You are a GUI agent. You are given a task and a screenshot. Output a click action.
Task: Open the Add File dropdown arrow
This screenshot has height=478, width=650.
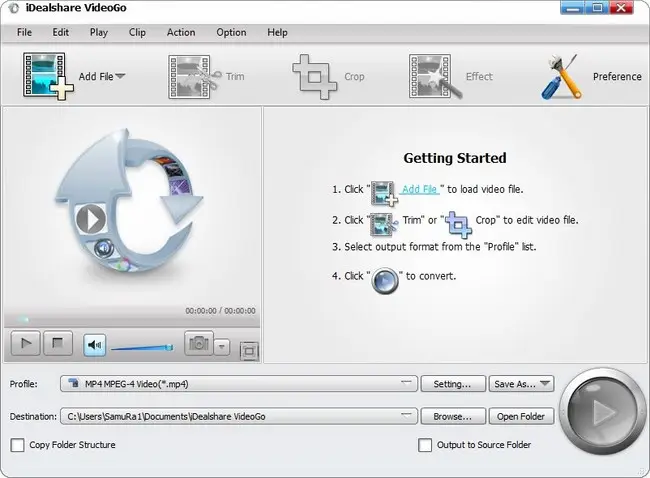click(x=120, y=76)
